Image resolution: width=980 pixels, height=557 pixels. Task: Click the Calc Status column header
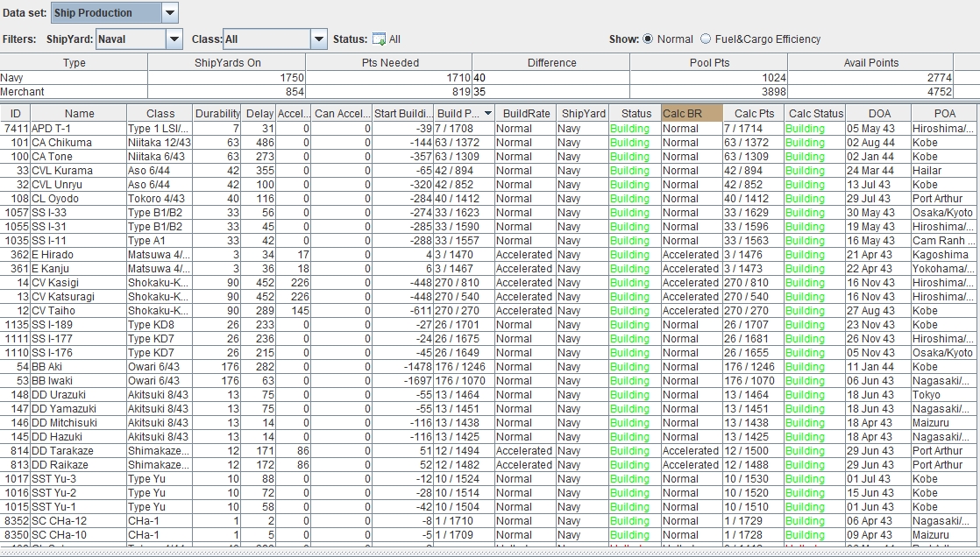click(x=815, y=113)
